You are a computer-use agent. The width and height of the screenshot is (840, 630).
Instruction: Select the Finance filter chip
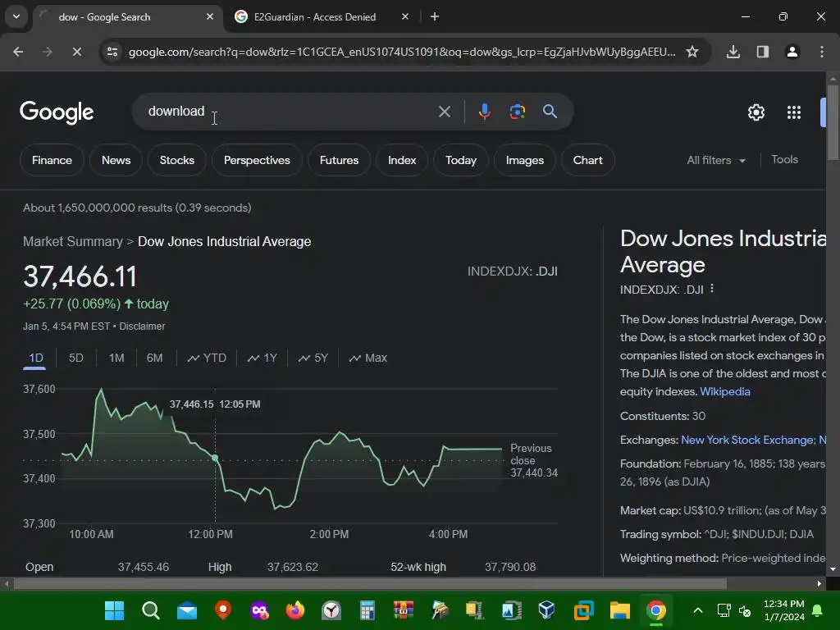(x=52, y=160)
